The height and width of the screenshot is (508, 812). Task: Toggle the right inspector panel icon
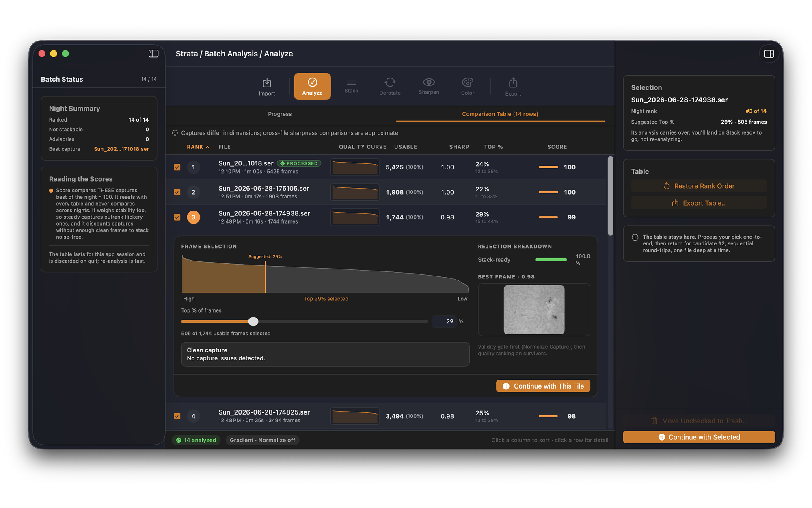(x=769, y=54)
